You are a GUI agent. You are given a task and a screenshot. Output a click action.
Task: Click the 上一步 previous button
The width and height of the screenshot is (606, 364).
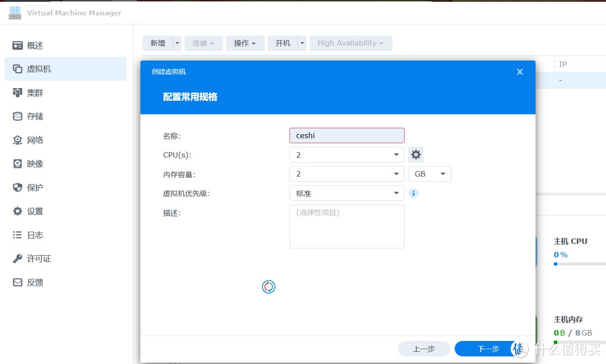click(424, 348)
